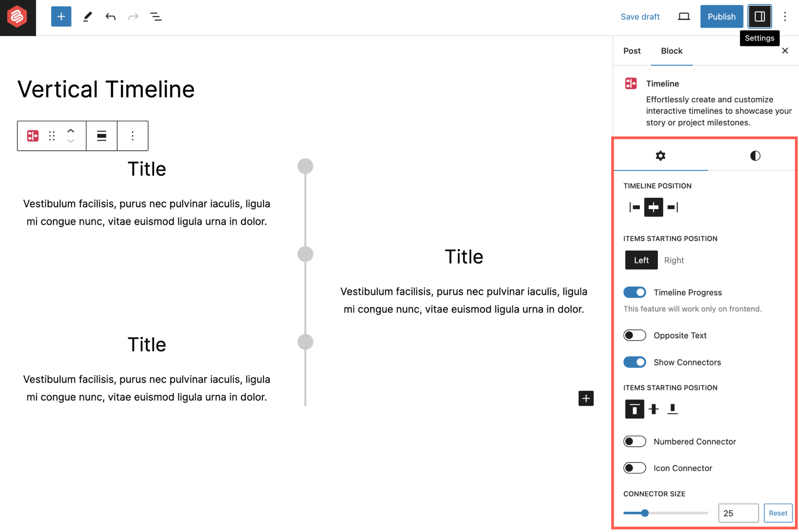Open the block Settings gear tab

click(660, 156)
